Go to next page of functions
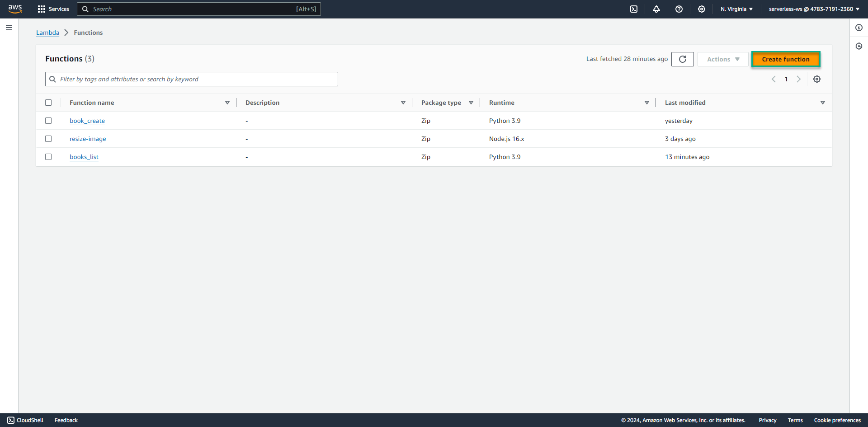This screenshot has width=868, height=427. [799, 79]
